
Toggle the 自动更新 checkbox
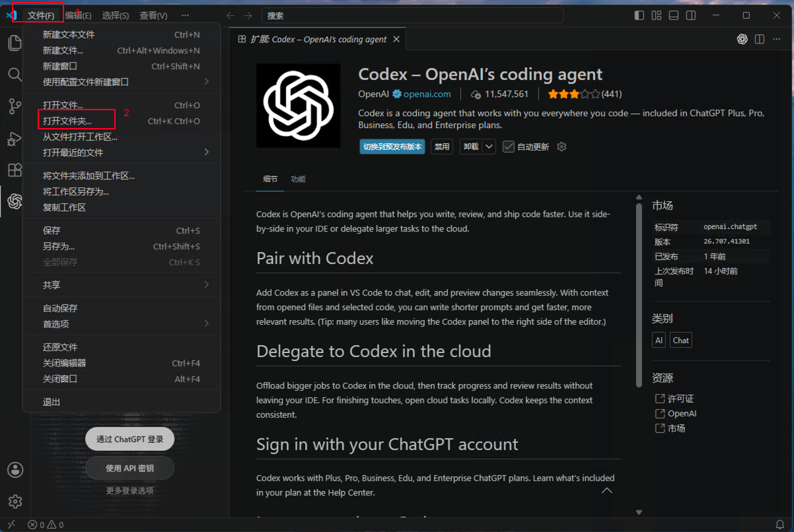point(508,147)
